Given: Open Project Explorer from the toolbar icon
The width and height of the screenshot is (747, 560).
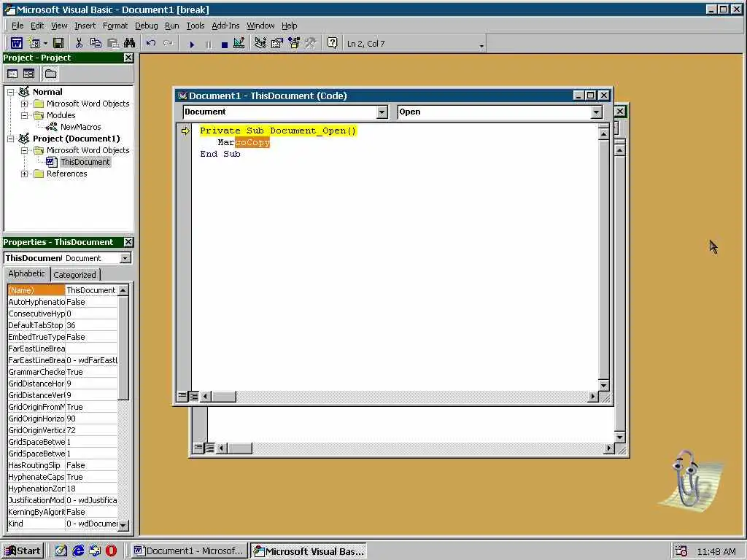Looking at the screenshot, I should tap(260, 43).
